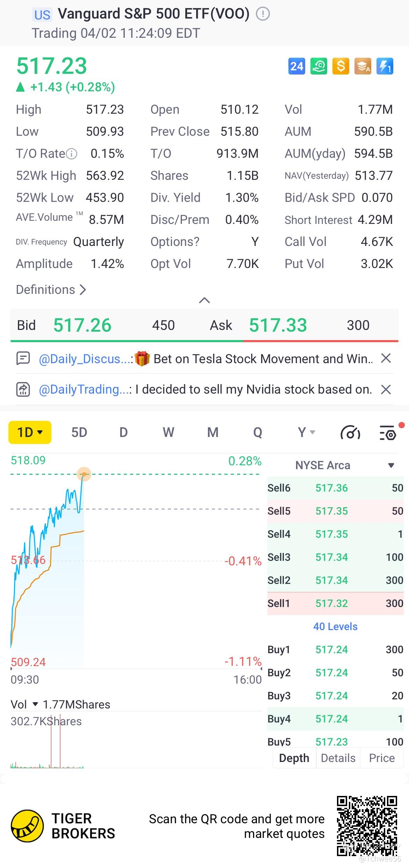Open the Definitions link

pyautogui.click(x=51, y=290)
